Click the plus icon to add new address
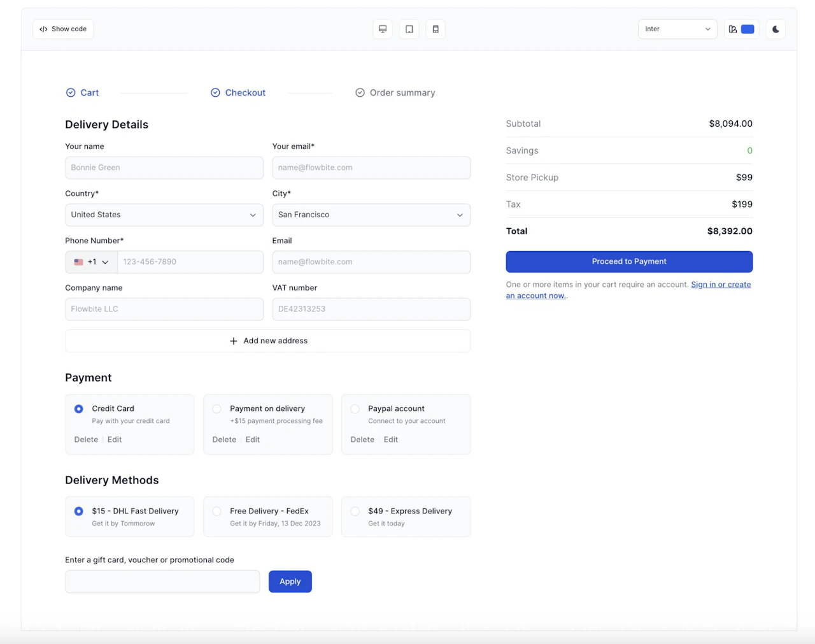Image resolution: width=815 pixels, height=644 pixels. [234, 341]
